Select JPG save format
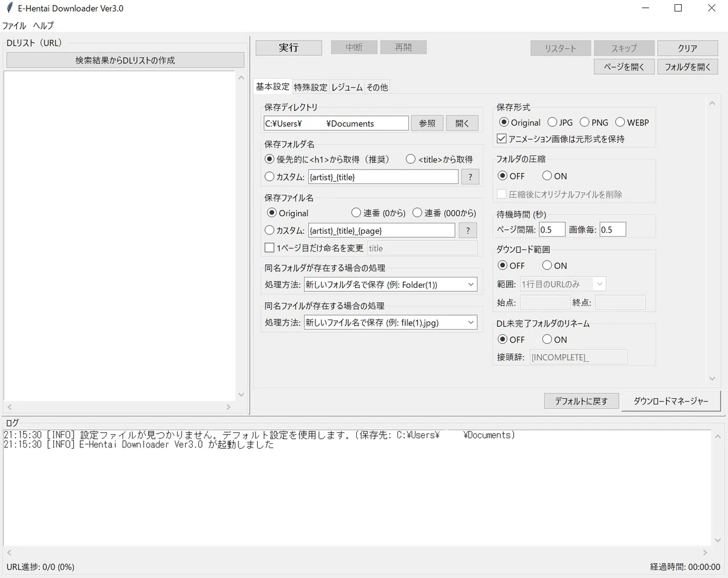This screenshot has width=728, height=578. point(561,122)
